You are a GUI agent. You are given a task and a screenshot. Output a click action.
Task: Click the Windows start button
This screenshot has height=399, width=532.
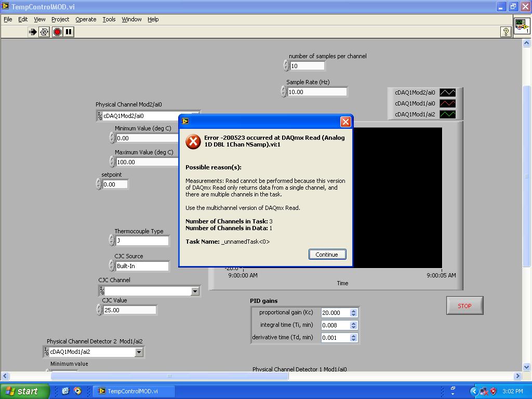(x=24, y=391)
